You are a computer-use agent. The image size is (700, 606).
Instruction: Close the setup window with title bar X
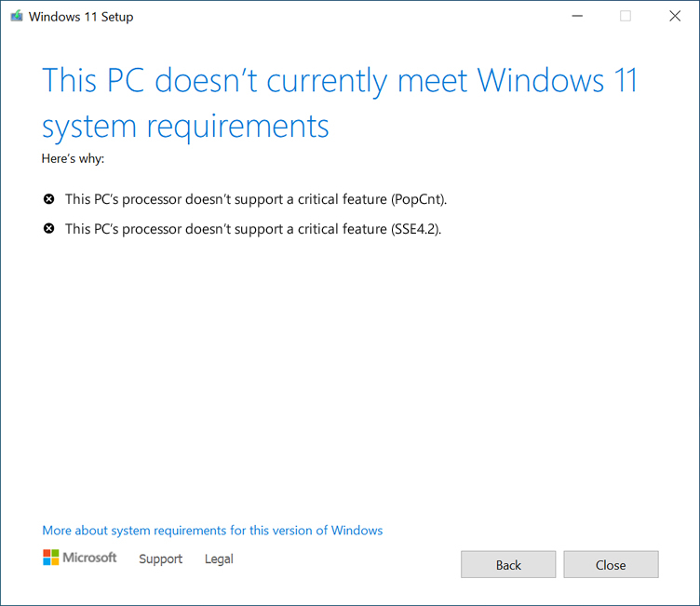(x=675, y=16)
